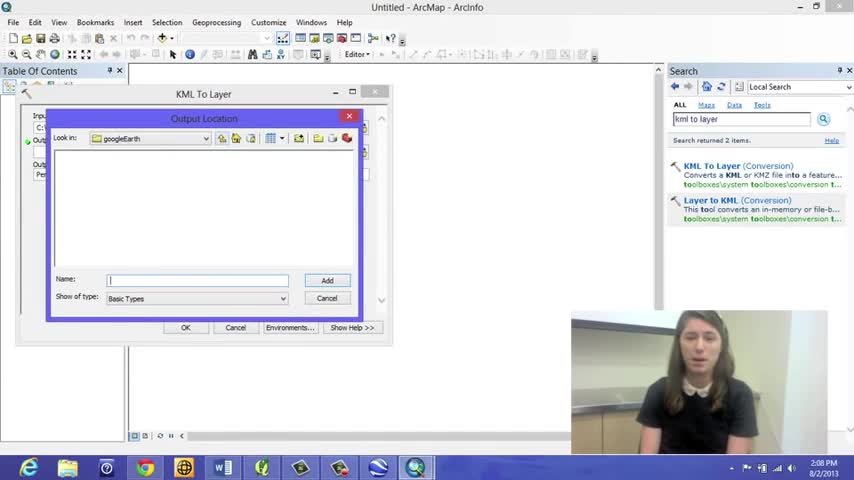
Task: Click Cancel in Output Location dialog
Action: pyautogui.click(x=327, y=299)
